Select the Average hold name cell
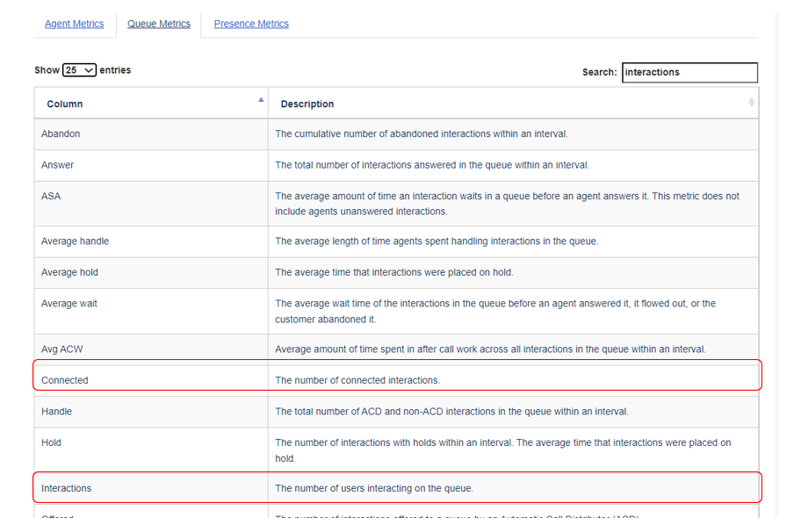 point(69,272)
